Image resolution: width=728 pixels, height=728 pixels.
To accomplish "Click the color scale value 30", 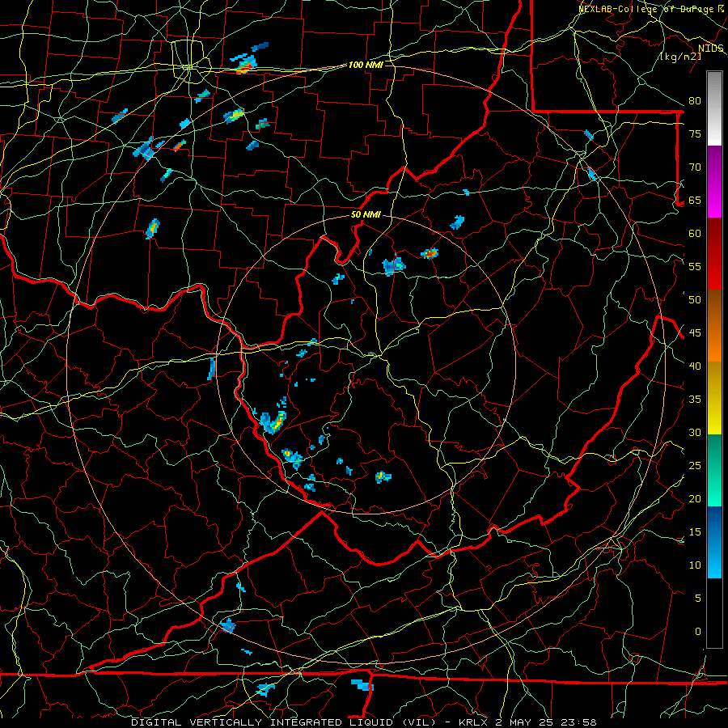I will pos(695,432).
